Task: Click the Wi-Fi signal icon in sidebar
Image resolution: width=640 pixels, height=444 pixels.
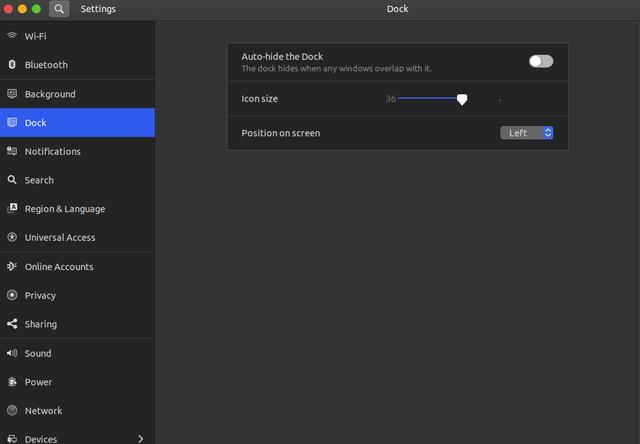Action: (12, 36)
